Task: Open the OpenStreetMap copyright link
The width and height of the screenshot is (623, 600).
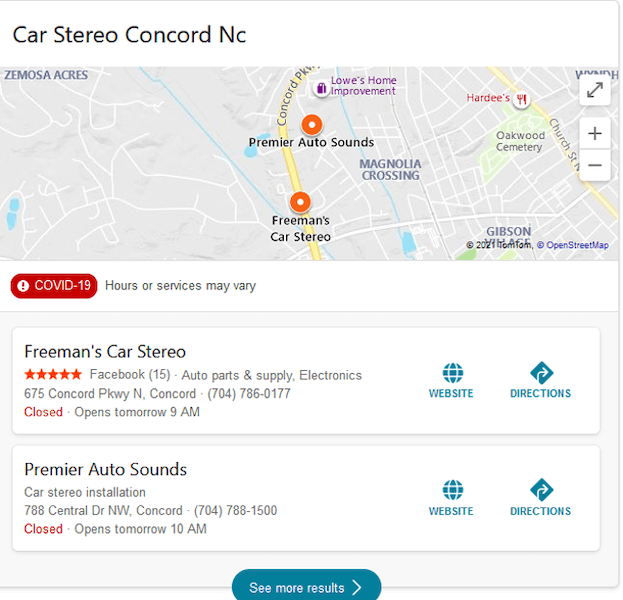Action: [573, 245]
